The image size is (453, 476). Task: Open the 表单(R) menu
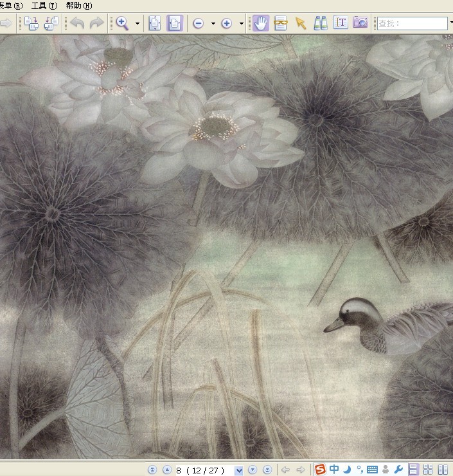[x=11, y=5]
